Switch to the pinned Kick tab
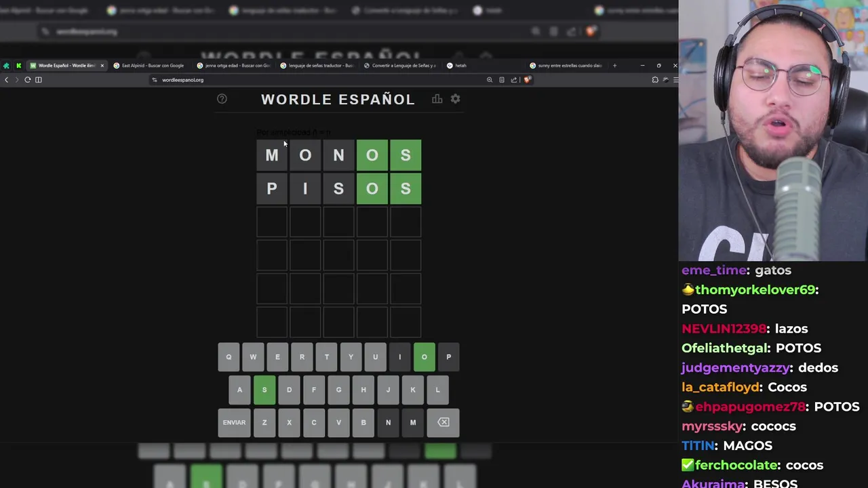Image resolution: width=868 pixels, height=488 pixels. coord(18,66)
